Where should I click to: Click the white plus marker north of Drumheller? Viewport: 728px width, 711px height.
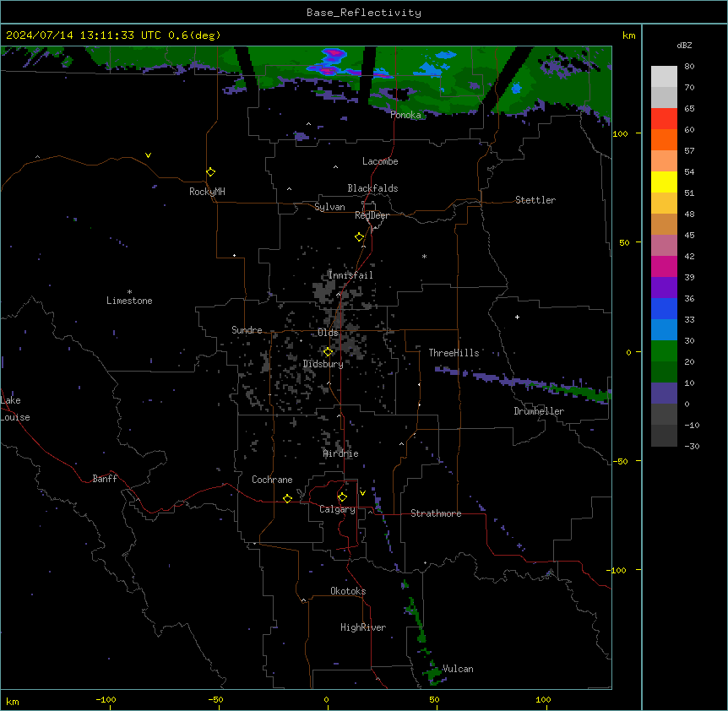tap(517, 317)
